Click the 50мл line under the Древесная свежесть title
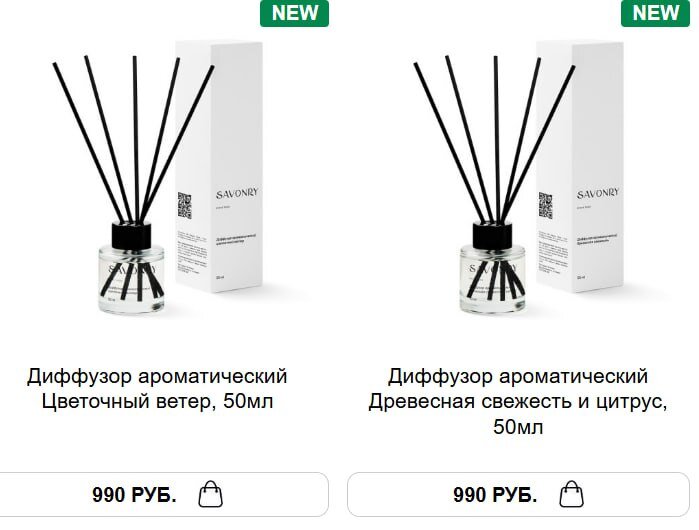Viewport: 699px width, 530px height. tap(518, 427)
